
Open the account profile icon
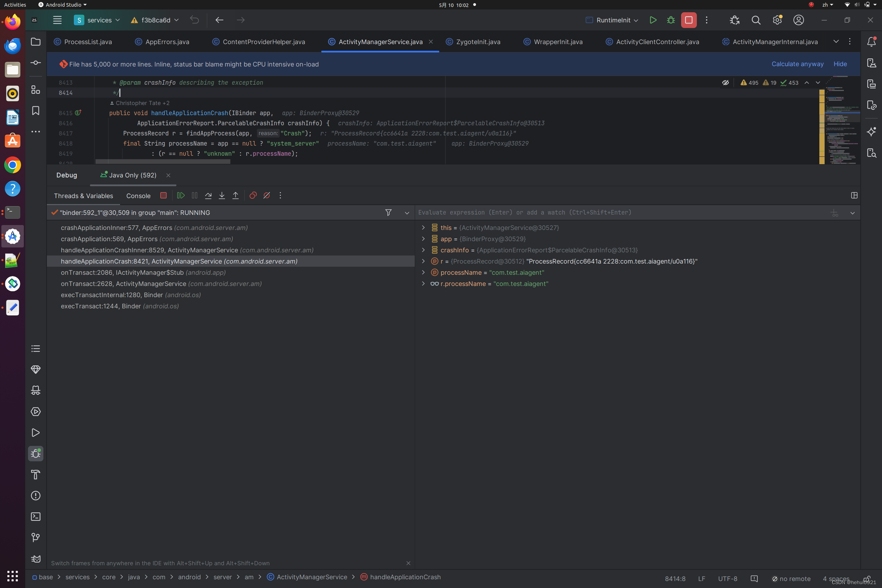(x=799, y=20)
